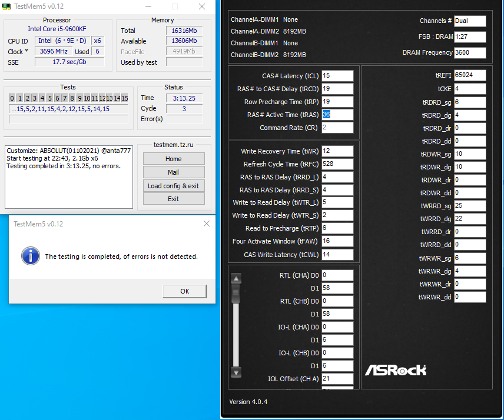Click the tWRWR_dg value field
504x420 pixels.
(470, 271)
